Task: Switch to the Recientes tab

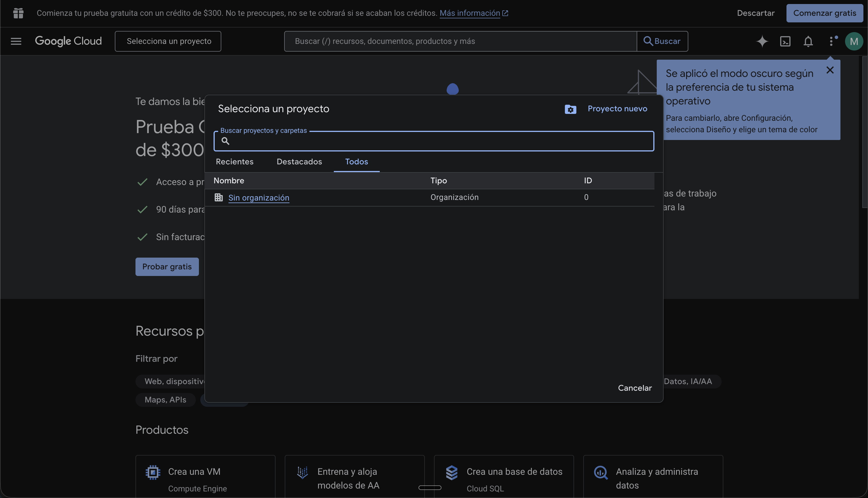Action: coord(234,162)
